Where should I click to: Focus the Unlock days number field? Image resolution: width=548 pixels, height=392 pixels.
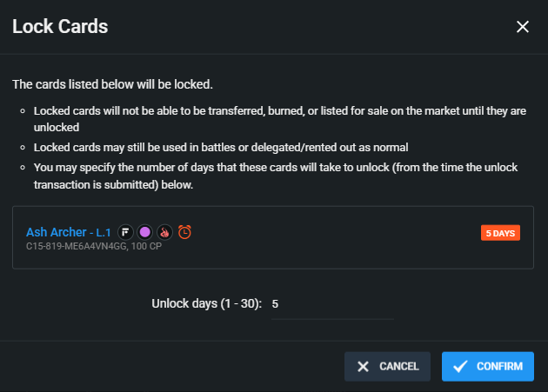point(332,304)
